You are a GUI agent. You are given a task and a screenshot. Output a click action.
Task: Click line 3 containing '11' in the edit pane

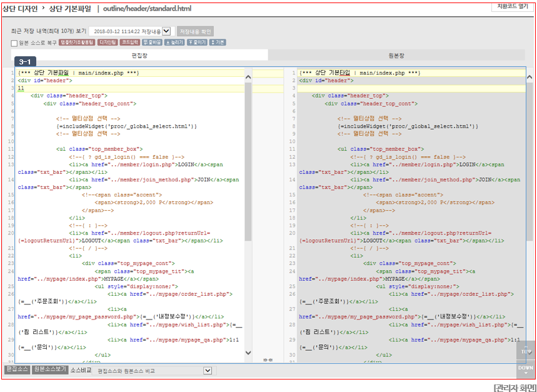pos(131,88)
